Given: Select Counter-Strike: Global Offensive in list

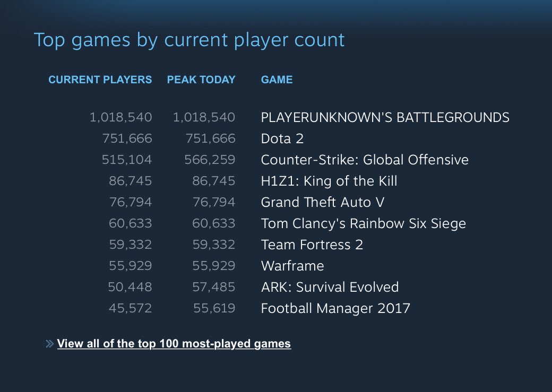Looking at the screenshot, I should coord(365,160).
